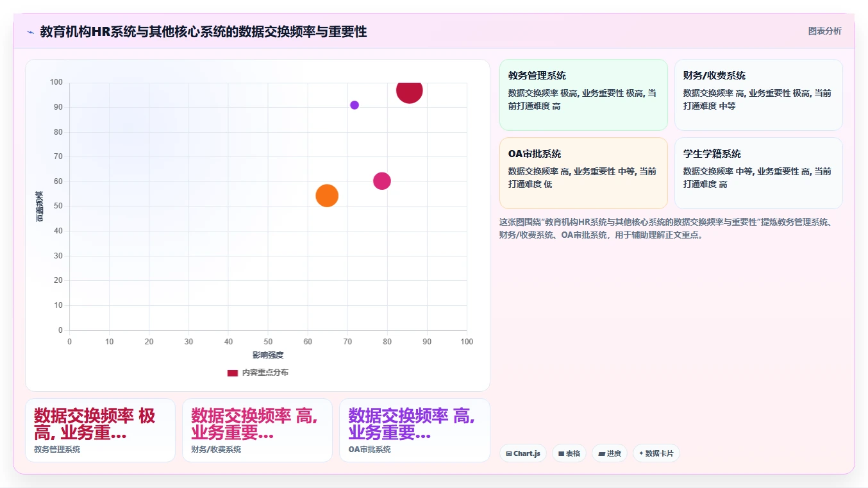Click the small purple bubble in the chart
Screen dimensions: 868x488
[355, 105]
